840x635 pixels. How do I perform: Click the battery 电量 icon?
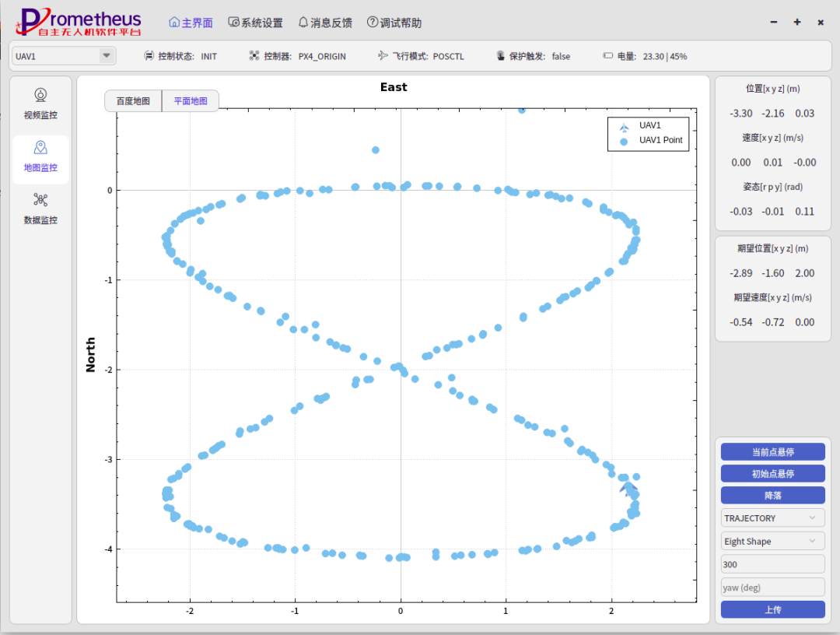tap(608, 56)
